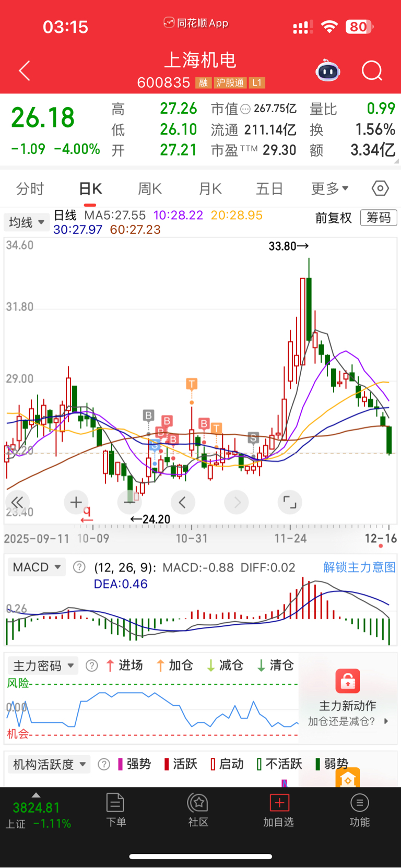Tap the 前复权 adjustment setting
Viewport: 401px width, 868px height.
point(334,218)
